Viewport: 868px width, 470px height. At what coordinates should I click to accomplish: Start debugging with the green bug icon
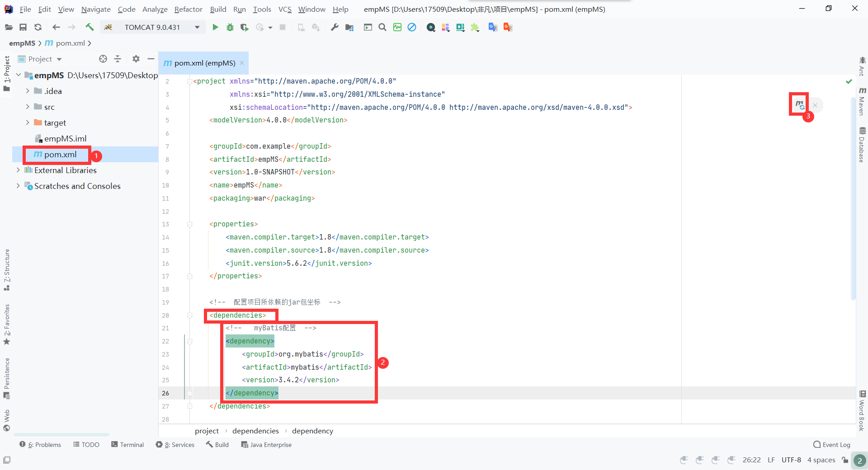230,27
